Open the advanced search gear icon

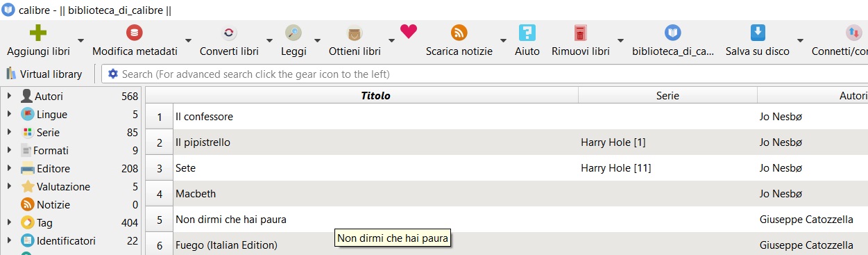113,74
